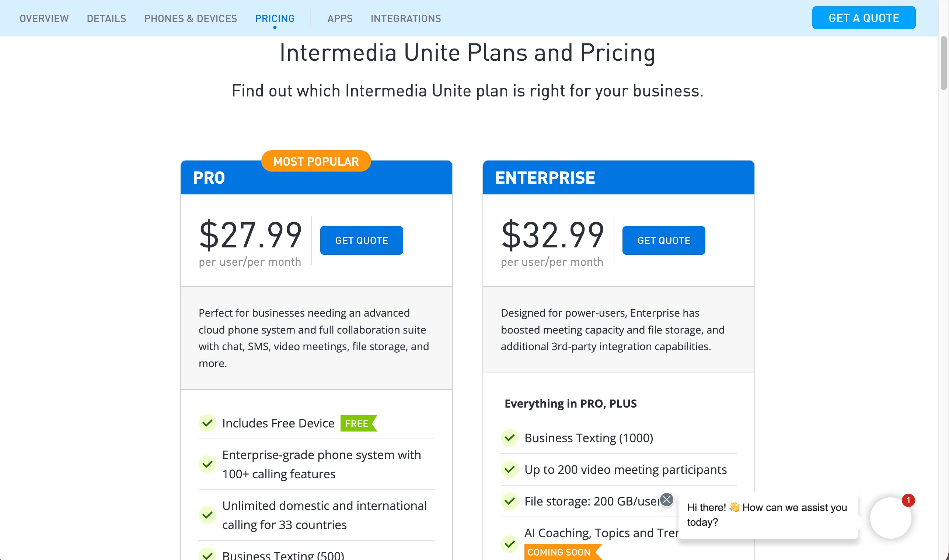Select the PHONES & DEVICES tab

coord(190,18)
